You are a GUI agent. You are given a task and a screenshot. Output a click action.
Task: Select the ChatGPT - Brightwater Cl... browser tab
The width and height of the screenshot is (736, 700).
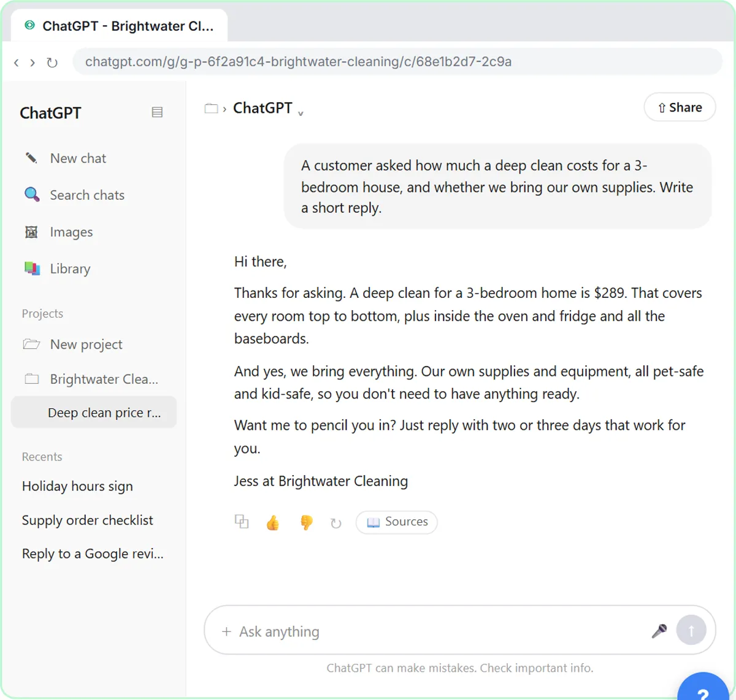coord(118,26)
